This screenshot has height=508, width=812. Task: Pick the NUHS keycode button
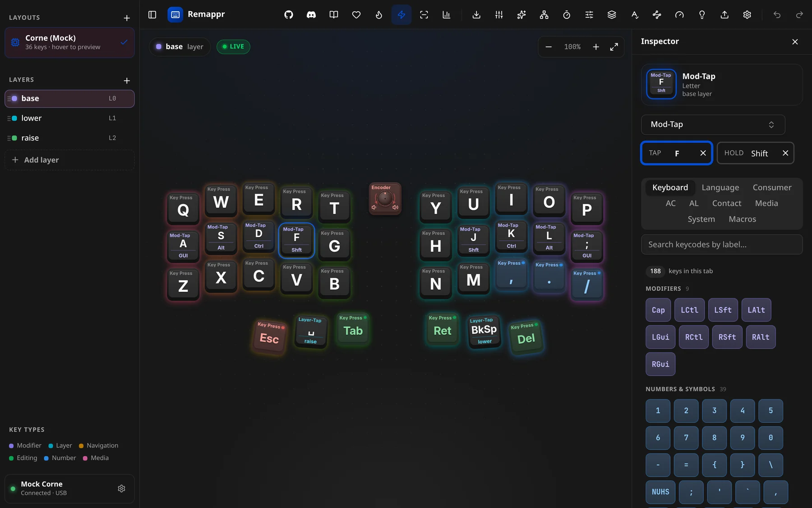660,492
